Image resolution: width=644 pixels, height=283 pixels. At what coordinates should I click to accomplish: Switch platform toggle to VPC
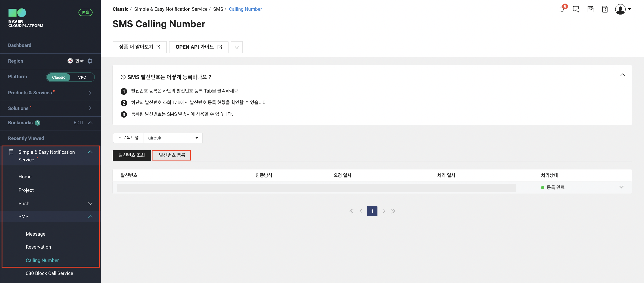[x=82, y=77]
